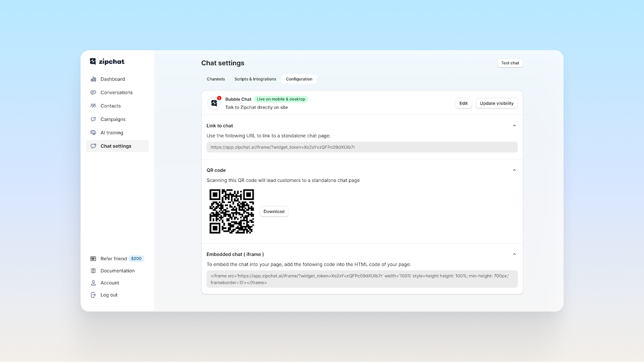Switch to the Channels tab
The height and width of the screenshot is (362, 644).
[x=216, y=79]
